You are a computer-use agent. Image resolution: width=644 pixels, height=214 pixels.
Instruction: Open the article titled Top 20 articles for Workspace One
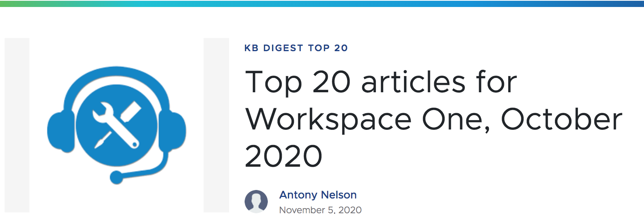(x=433, y=119)
